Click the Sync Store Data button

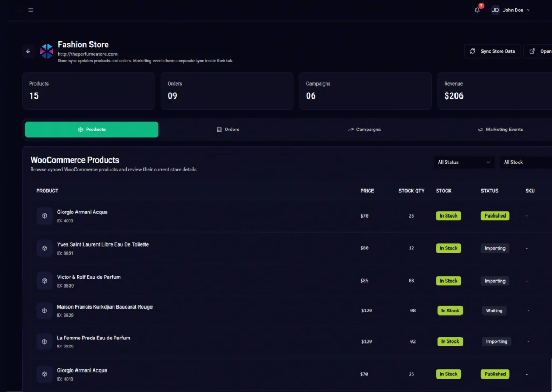[493, 51]
